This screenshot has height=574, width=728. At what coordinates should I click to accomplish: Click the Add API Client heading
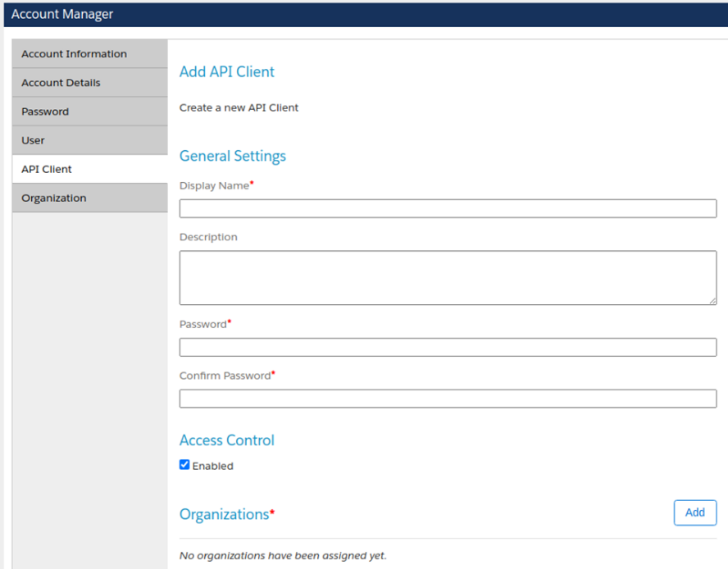tap(226, 72)
